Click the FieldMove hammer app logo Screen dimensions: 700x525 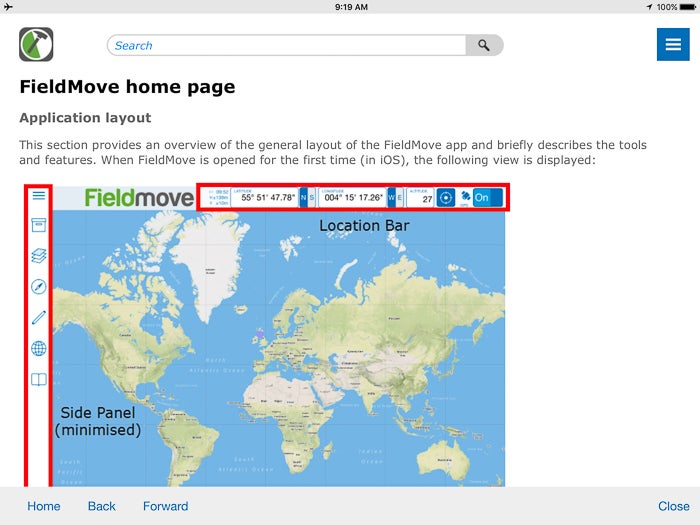(36, 45)
